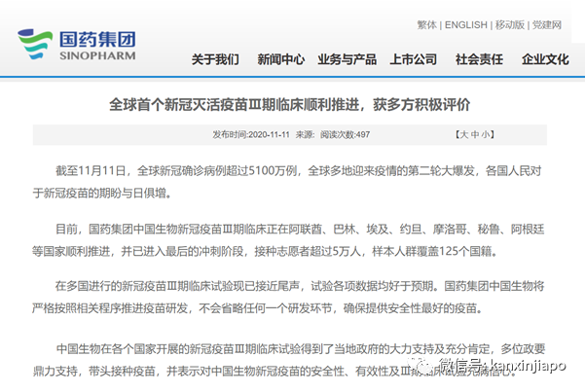Open the 关于我们 menu
Viewport: 585px width, 392px height.
coord(215,59)
